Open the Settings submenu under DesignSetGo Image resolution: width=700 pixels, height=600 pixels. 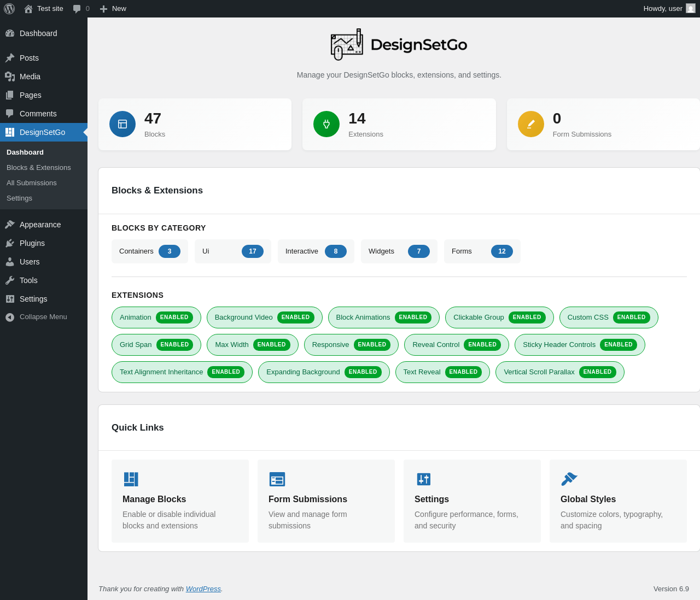(x=19, y=198)
